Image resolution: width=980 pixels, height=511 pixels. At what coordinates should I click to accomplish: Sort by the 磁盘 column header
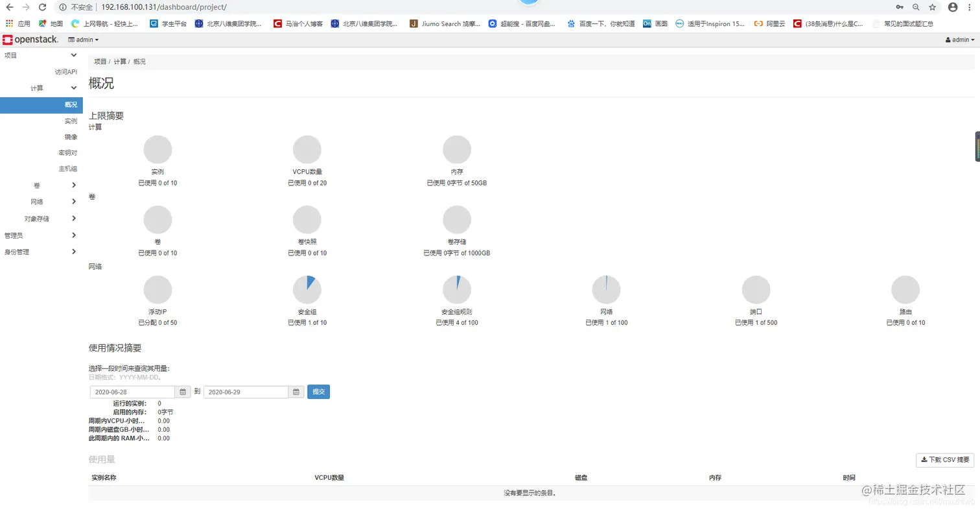point(581,478)
